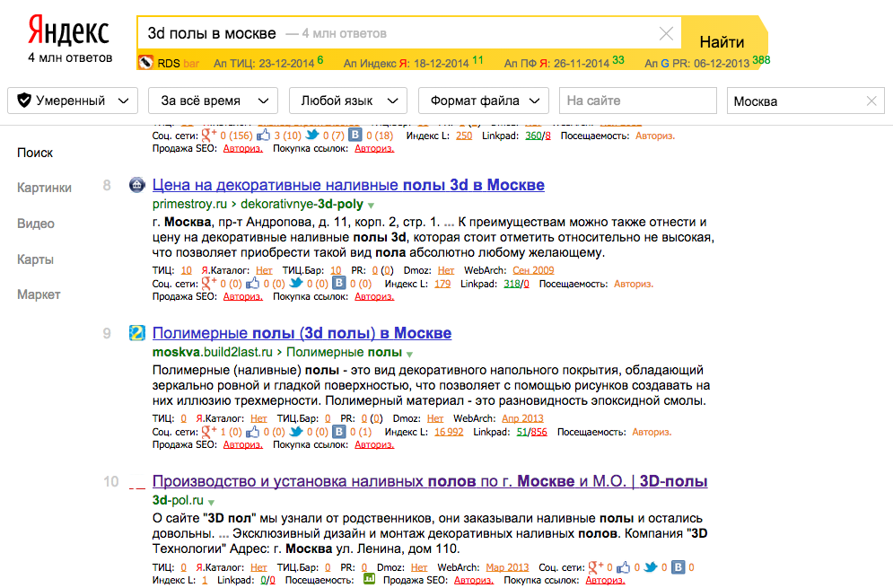The image size is (893, 588).
Task: Open WebArch Апр 2013 link
Action: (x=522, y=418)
